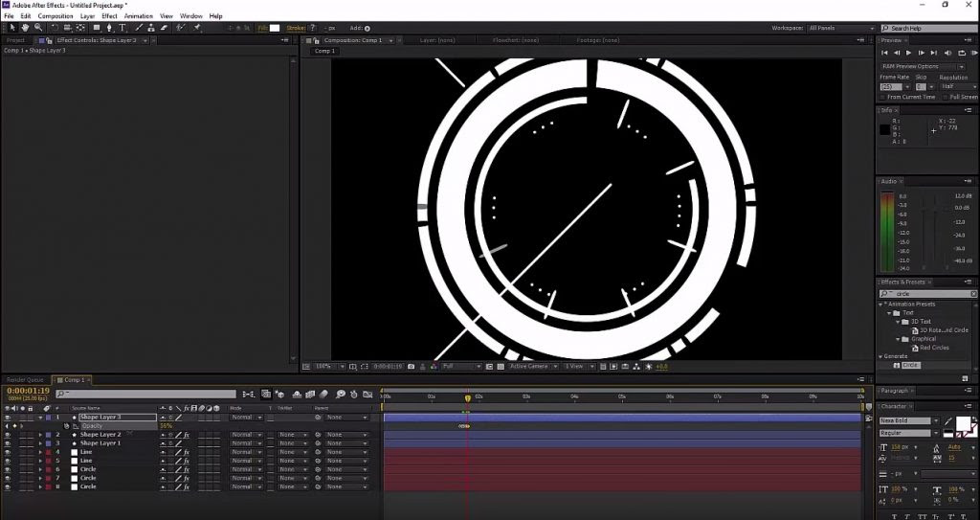
Task: Select the Puppet Pin tool
Action: (x=197, y=28)
